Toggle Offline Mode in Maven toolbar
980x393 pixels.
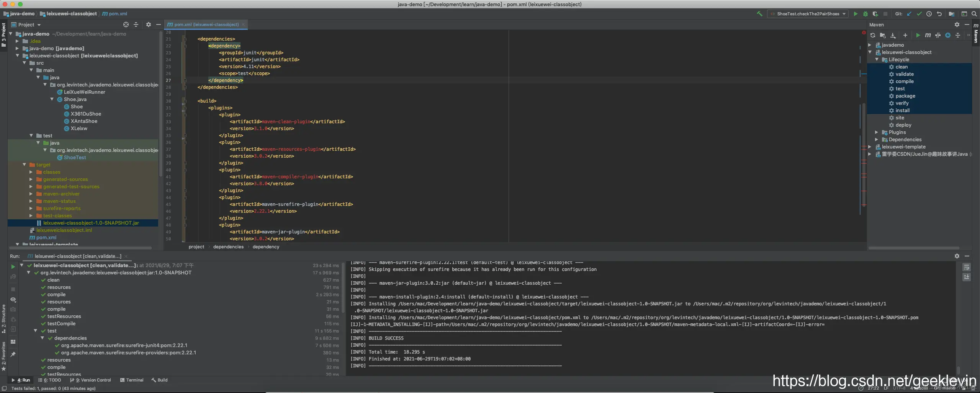click(x=938, y=35)
